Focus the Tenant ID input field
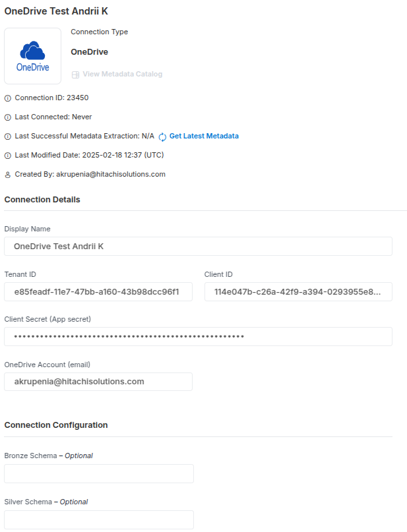 point(98,292)
